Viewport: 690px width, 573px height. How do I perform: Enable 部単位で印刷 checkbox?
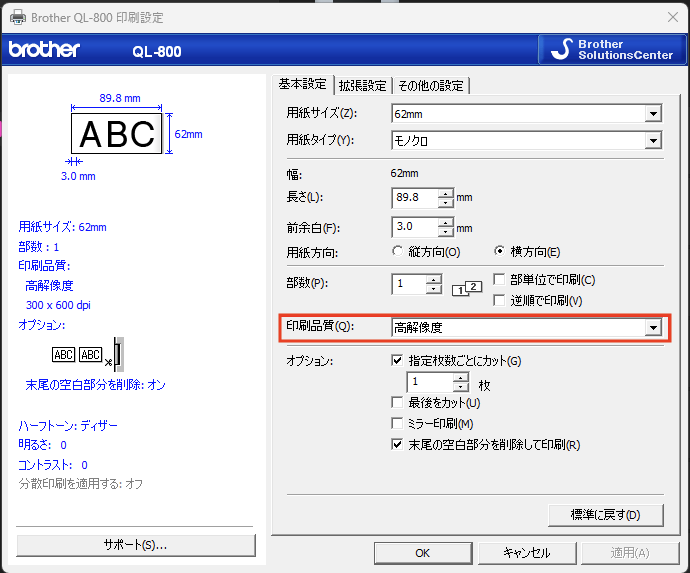[x=500, y=280]
